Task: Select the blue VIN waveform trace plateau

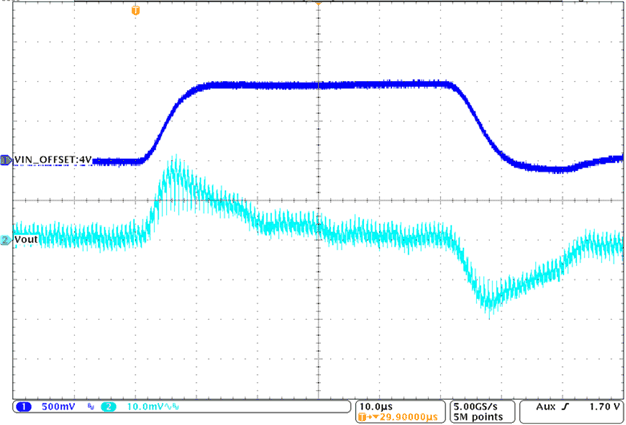Action: pyautogui.click(x=320, y=86)
